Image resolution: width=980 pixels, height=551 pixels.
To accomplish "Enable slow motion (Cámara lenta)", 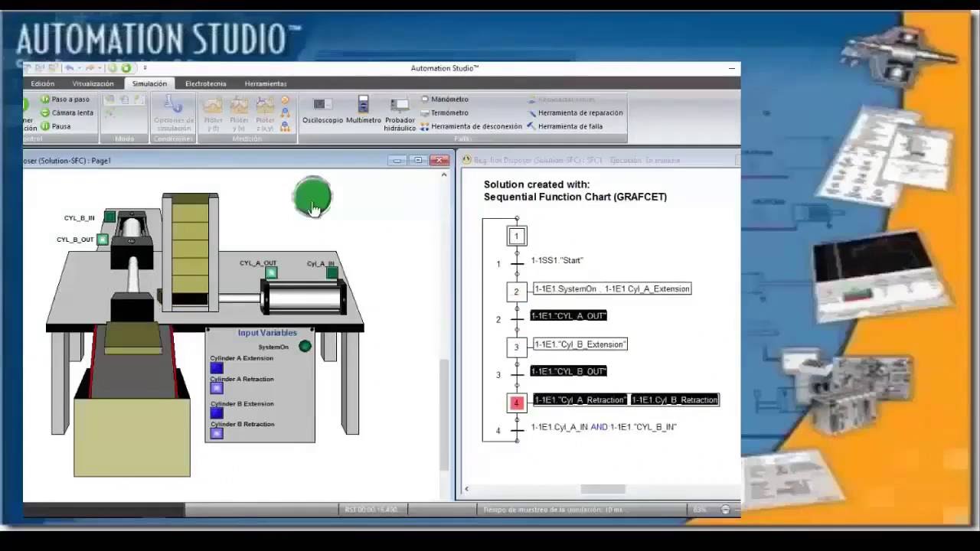I will tap(67, 112).
